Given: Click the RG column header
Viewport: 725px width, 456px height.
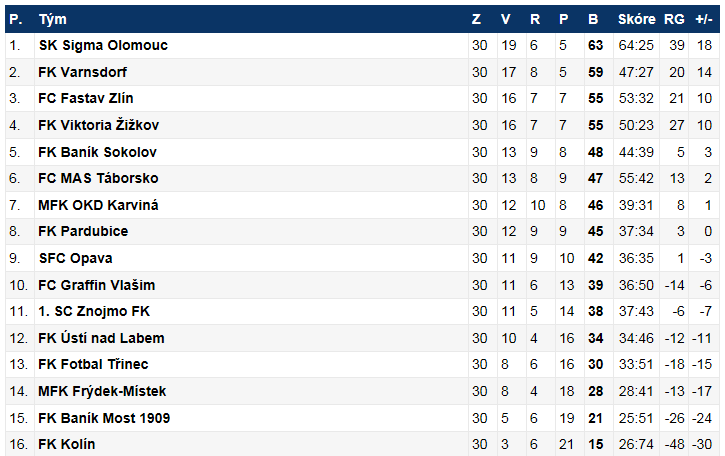Looking at the screenshot, I should 674,19.
